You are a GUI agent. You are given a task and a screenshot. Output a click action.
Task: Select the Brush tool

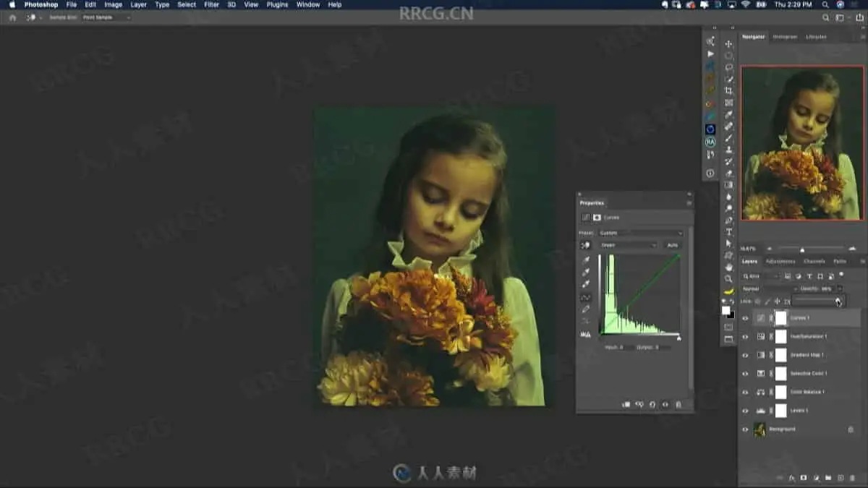(x=728, y=138)
